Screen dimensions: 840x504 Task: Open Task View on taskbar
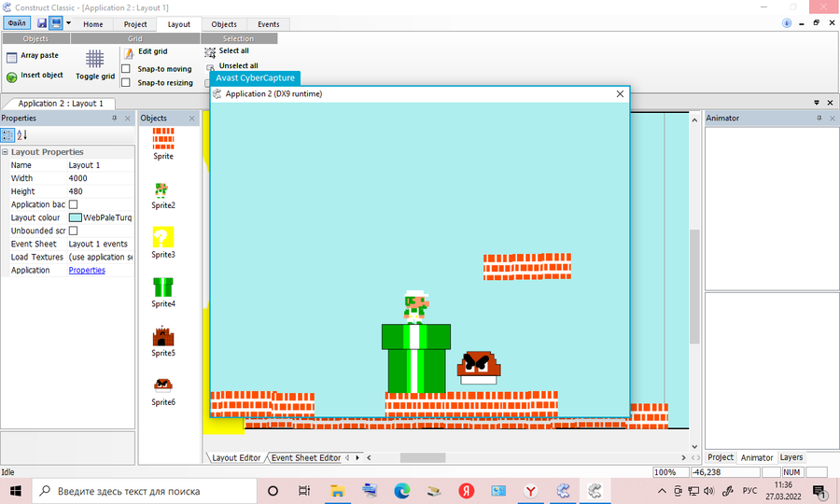click(x=303, y=491)
